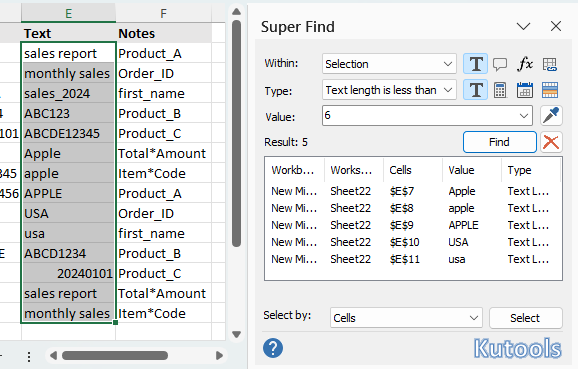Select the 'USA' cell in column E
This screenshot has height=369, width=578.
69,213
